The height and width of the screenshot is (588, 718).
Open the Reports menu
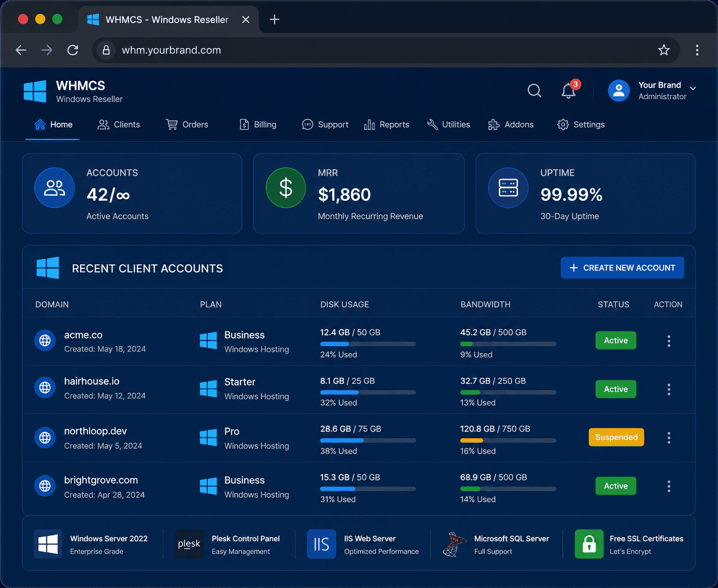tap(386, 124)
